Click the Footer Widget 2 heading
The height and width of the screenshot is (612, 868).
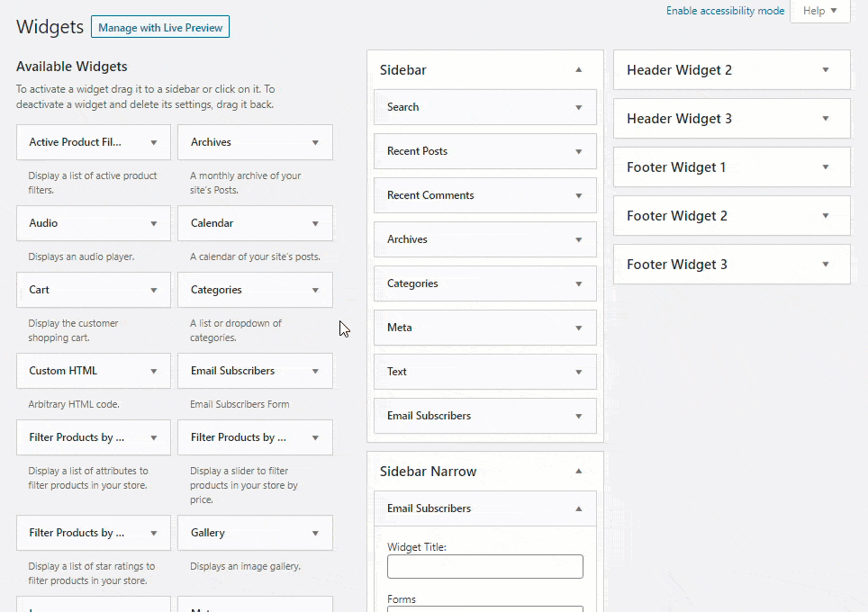pyautogui.click(x=677, y=216)
